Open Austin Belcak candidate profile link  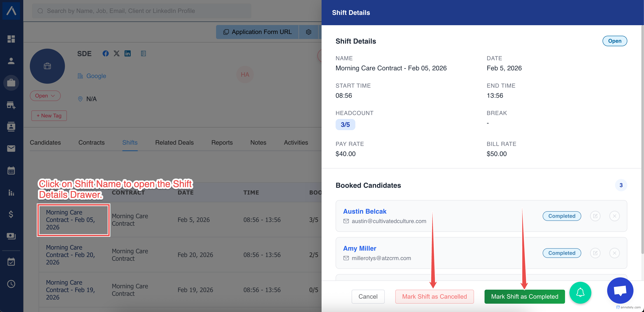pyautogui.click(x=365, y=211)
